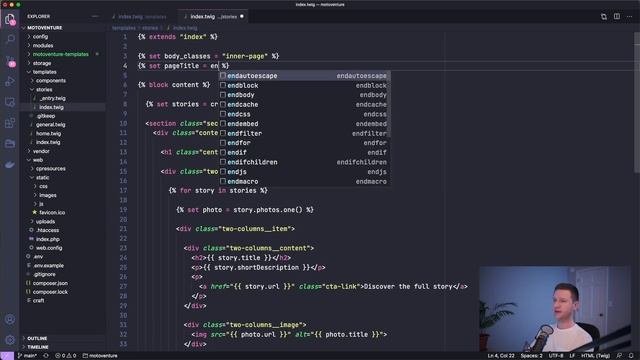Click the remote window indicator in status bar

click(x=7, y=356)
